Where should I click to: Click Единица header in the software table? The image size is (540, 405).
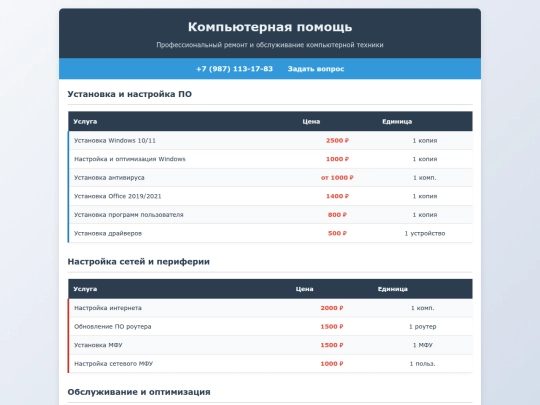[x=397, y=122]
